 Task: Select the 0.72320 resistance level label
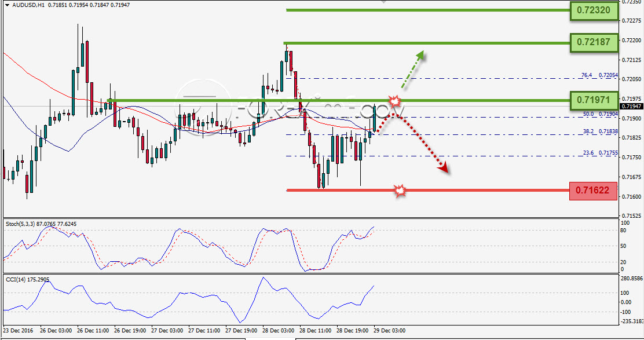[x=594, y=10]
